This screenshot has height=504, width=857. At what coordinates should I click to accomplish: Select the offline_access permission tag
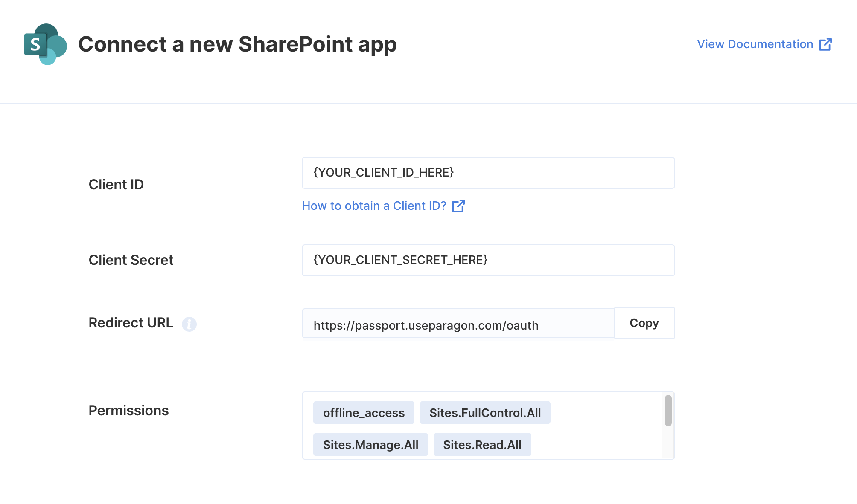pos(364,413)
